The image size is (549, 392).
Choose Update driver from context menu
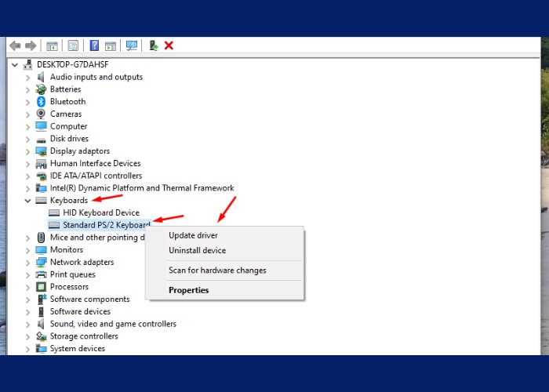click(x=193, y=235)
